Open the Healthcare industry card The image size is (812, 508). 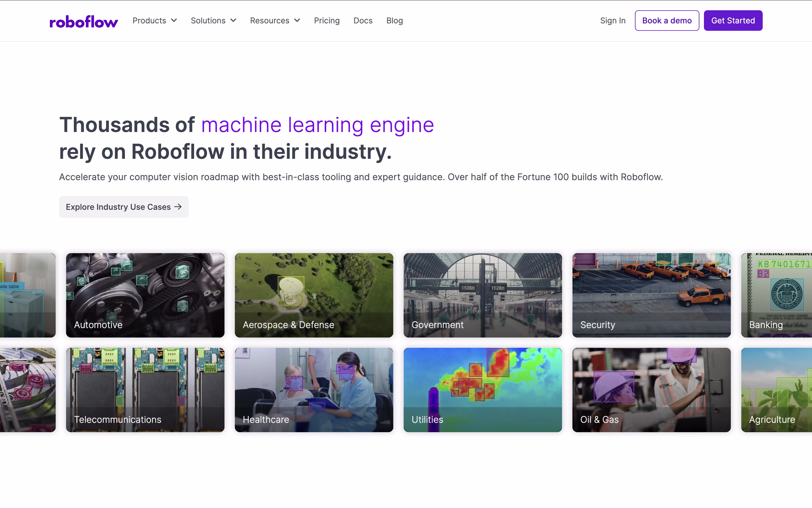[x=314, y=390]
